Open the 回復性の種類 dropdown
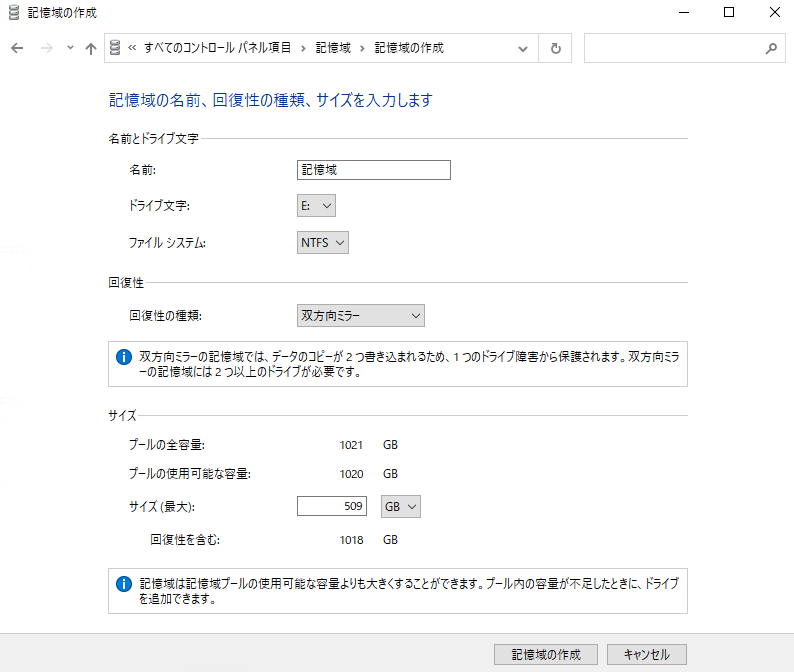Viewport: 794px width, 672px height. (361, 315)
